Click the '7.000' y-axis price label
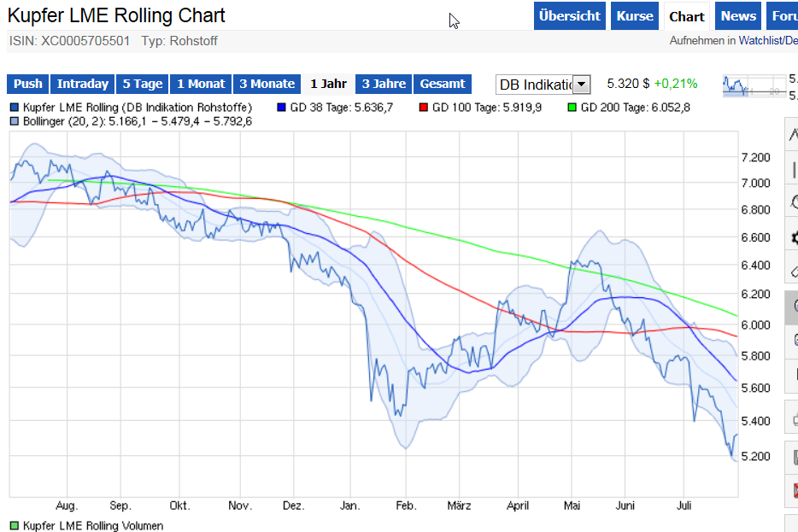This screenshot has width=798, height=532. (756, 183)
